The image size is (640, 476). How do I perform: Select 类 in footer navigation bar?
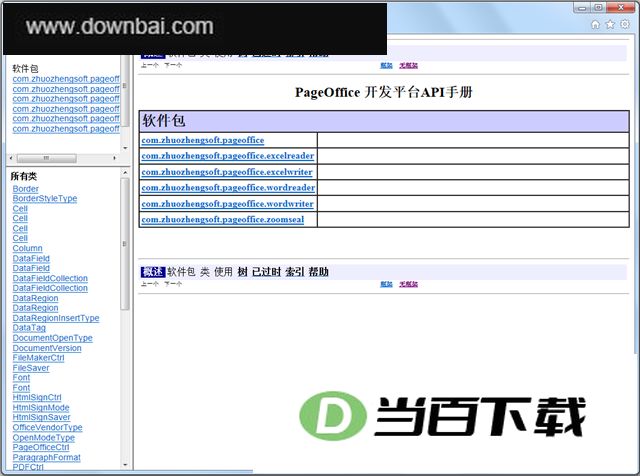(205, 272)
